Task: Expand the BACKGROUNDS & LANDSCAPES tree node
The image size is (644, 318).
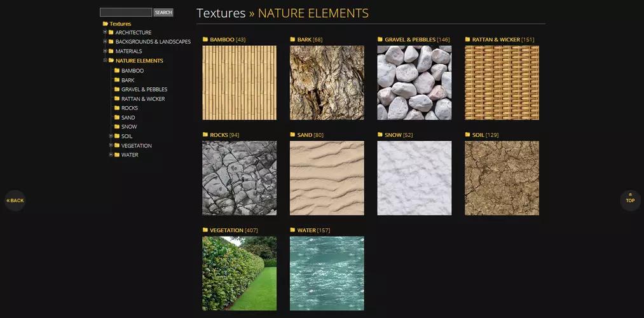Action: 105,41
